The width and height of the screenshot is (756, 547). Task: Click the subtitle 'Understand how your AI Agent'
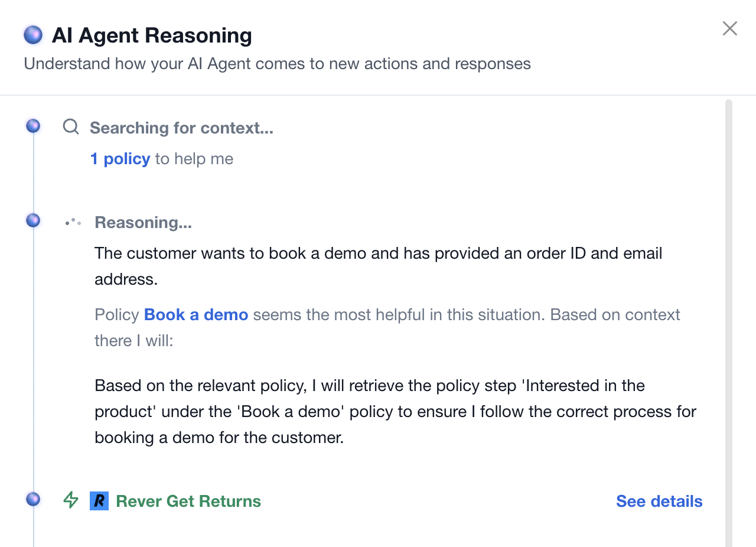[277, 64]
